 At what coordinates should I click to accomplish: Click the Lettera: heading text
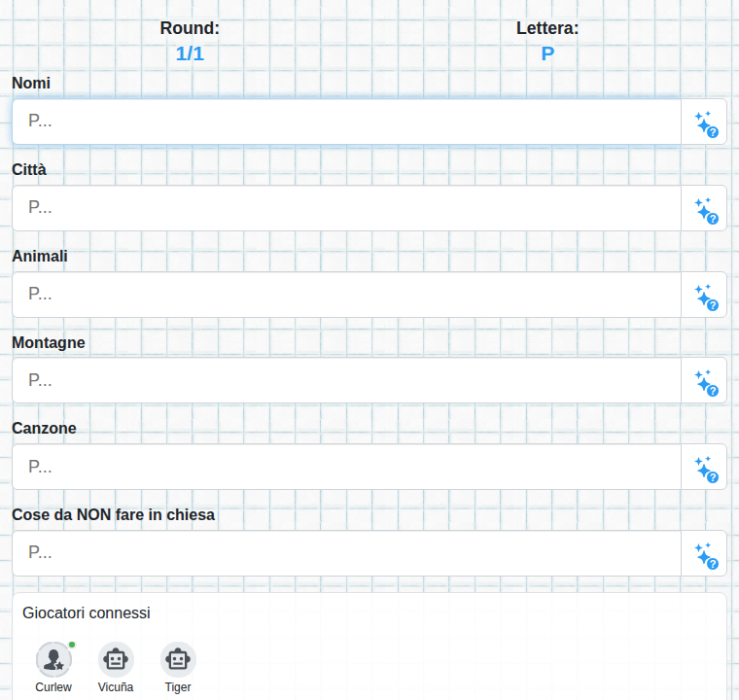click(547, 28)
